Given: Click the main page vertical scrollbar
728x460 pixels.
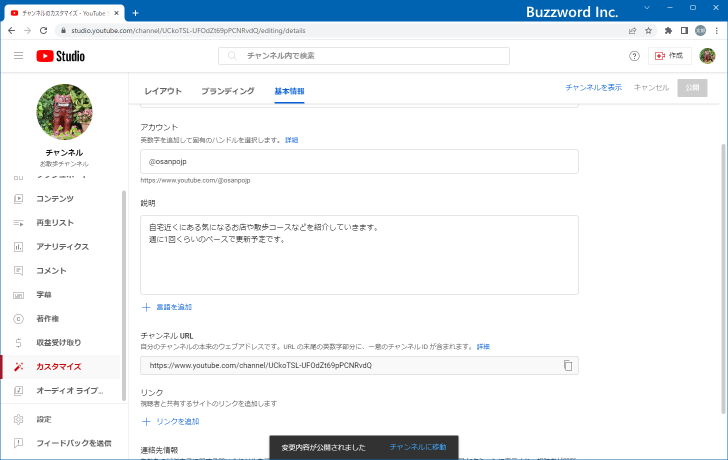Looking at the screenshot, I should pos(723,279).
